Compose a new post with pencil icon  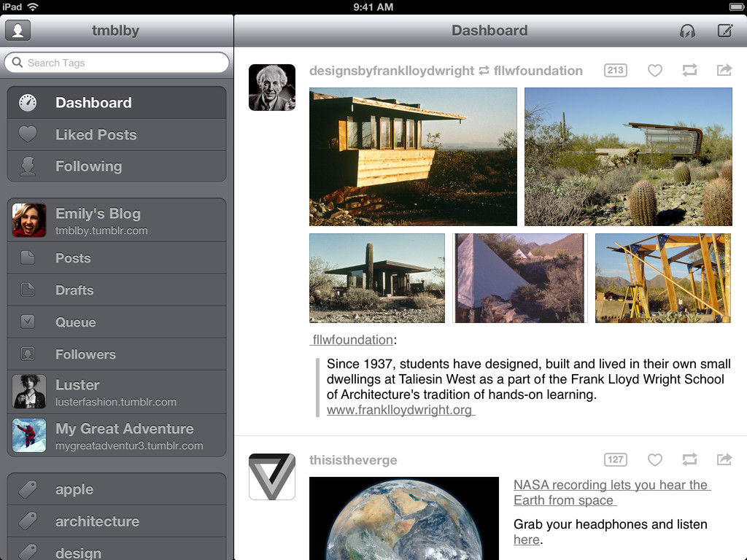pos(724,31)
